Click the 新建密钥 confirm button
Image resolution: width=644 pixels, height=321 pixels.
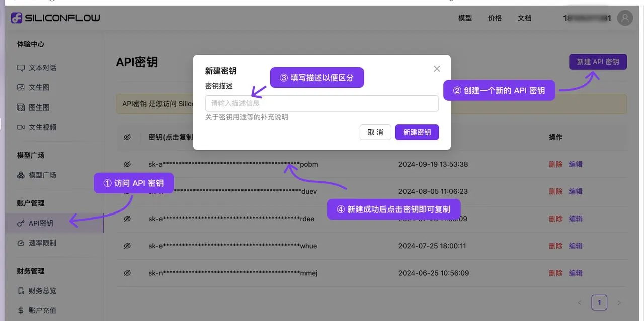point(417,132)
